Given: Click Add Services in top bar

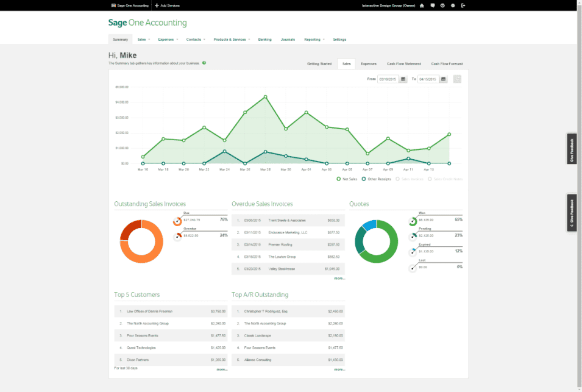Looking at the screenshot, I should pyautogui.click(x=166, y=5).
